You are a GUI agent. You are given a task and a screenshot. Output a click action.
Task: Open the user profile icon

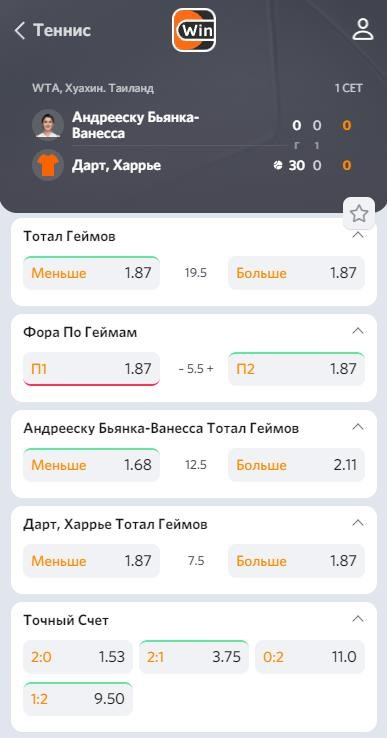pyautogui.click(x=363, y=29)
